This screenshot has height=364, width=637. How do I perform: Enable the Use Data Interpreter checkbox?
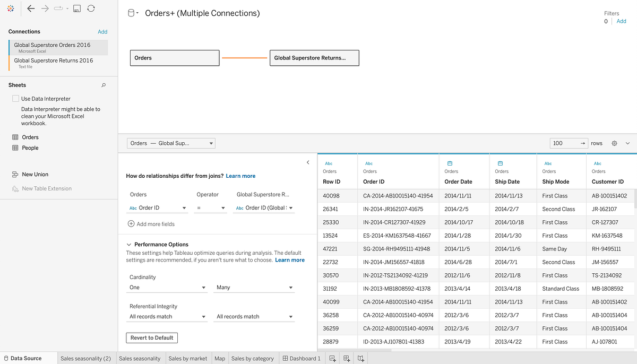(x=15, y=99)
